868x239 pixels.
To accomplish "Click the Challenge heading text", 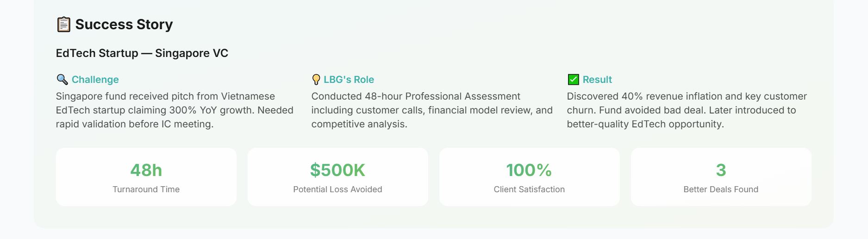I will click(x=95, y=80).
